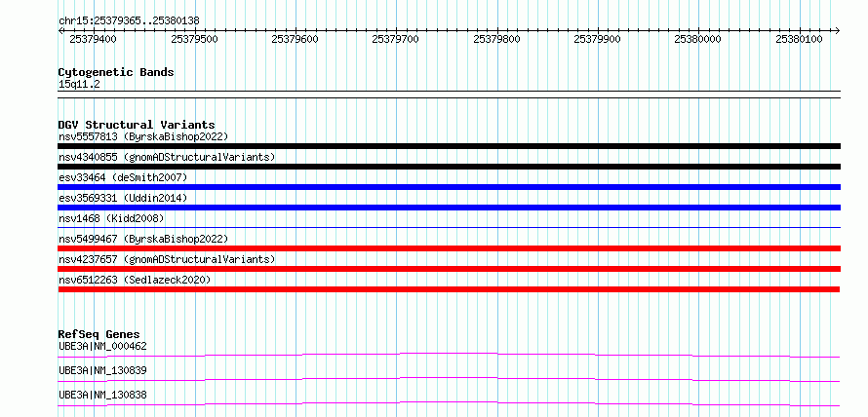Click ruler tick label 25379700
Image resolution: width=868 pixels, height=417 pixels.
(396, 39)
